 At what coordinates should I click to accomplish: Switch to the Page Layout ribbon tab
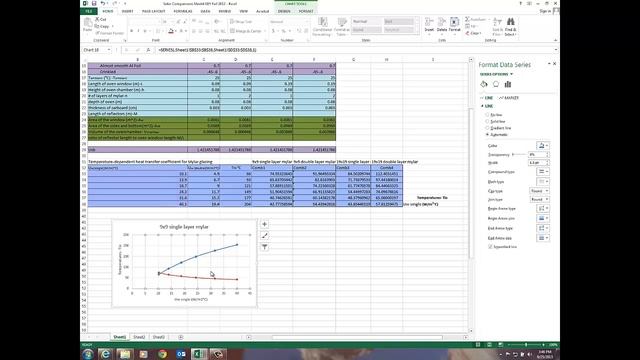153,11
